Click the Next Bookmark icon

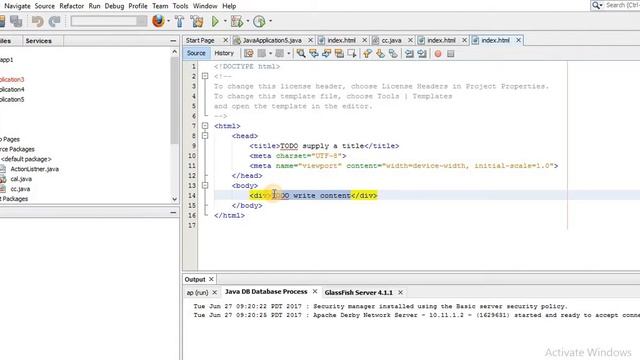[380, 53]
